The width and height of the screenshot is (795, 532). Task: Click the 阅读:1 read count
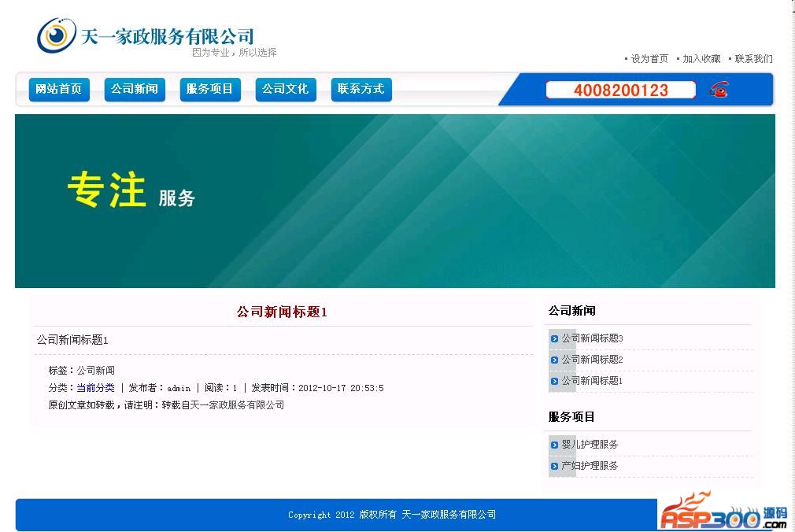coord(221,388)
